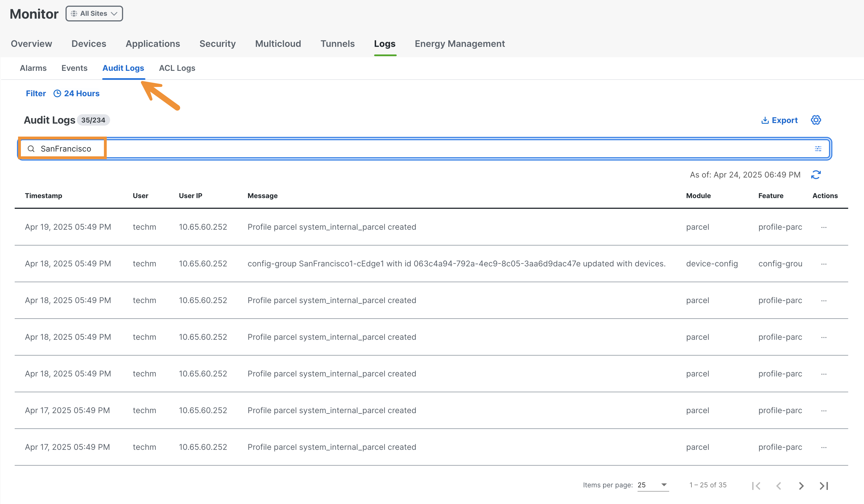Select the Apr 19, 2025 05:49 PM timestamp

[x=68, y=227]
